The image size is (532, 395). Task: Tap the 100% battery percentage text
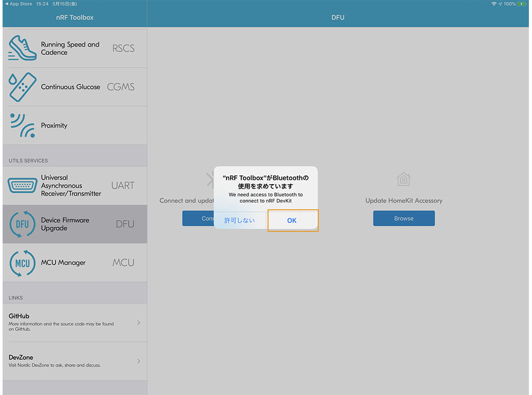click(509, 4)
